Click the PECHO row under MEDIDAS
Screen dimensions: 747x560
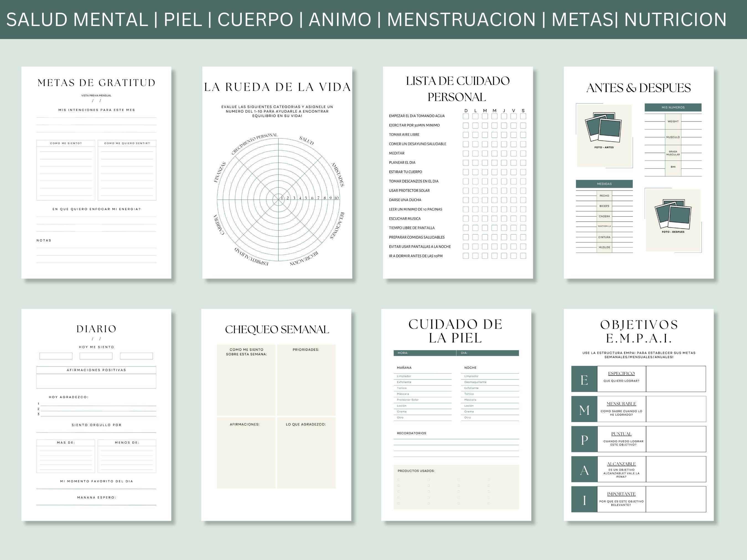[605, 196]
